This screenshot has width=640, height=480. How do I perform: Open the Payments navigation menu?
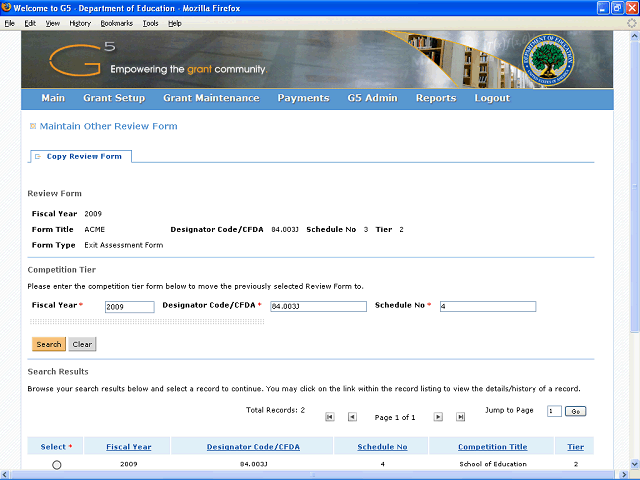click(303, 98)
